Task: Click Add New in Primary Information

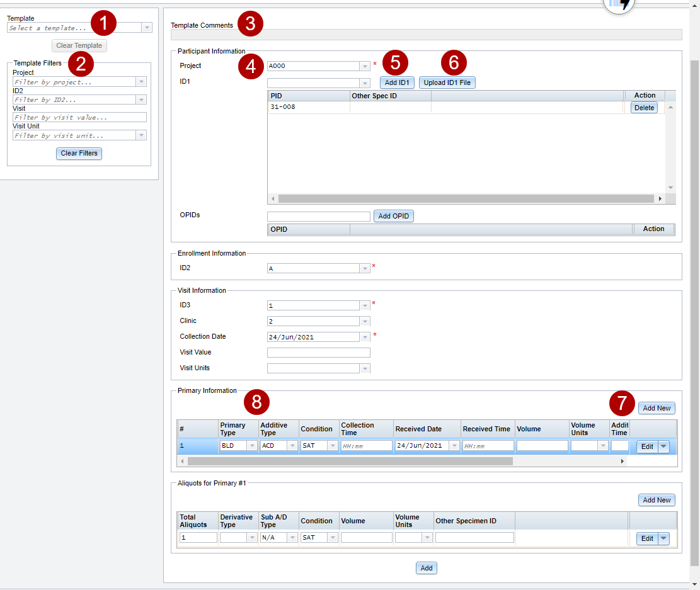Action: click(x=657, y=408)
